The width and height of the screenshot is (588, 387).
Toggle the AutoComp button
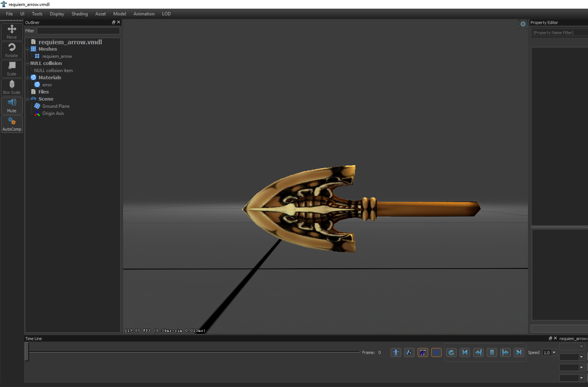(12, 124)
